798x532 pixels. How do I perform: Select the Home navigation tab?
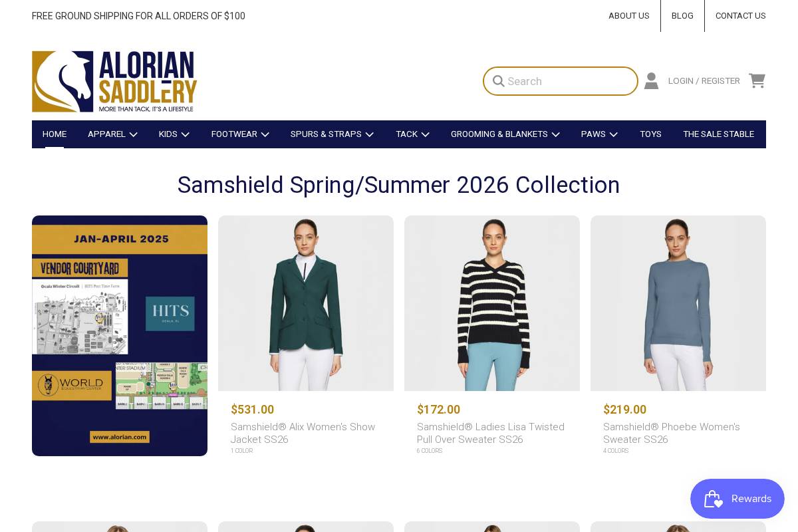pyautogui.click(x=55, y=134)
